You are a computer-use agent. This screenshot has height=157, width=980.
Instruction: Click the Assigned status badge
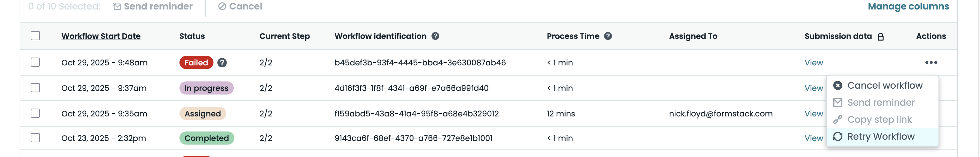(x=202, y=113)
